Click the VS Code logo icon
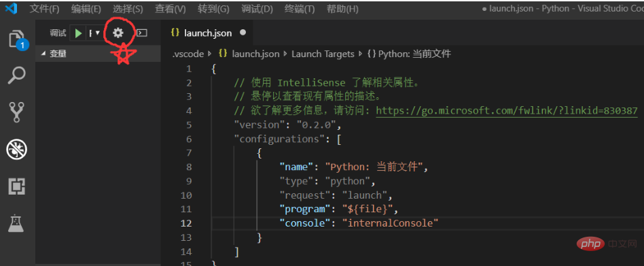644x266 pixels. pos(11,9)
